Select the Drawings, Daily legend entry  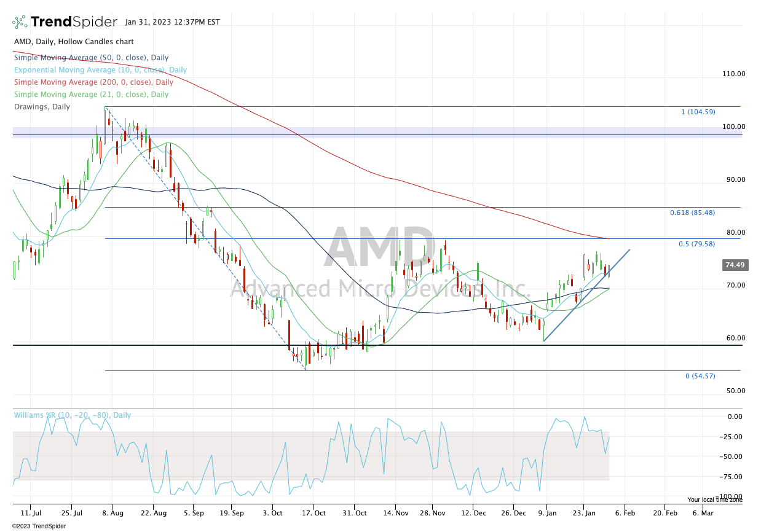pyautogui.click(x=42, y=107)
